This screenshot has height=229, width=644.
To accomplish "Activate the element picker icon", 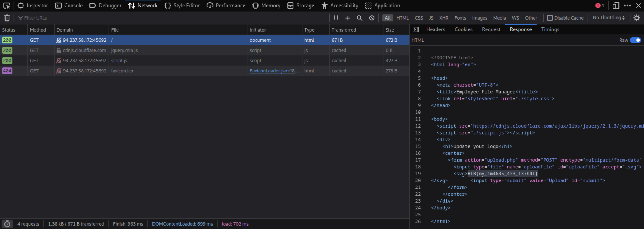I will (x=7, y=6).
